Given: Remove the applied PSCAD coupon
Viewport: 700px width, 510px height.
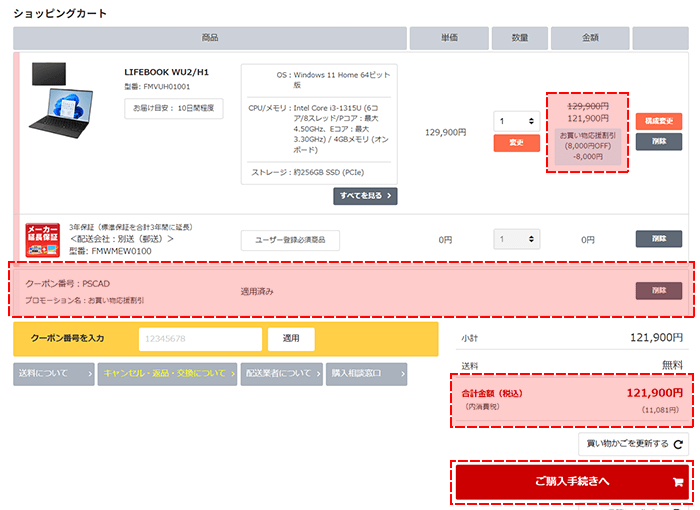Looking at the screenshot, I should click(x=659, y=291).
